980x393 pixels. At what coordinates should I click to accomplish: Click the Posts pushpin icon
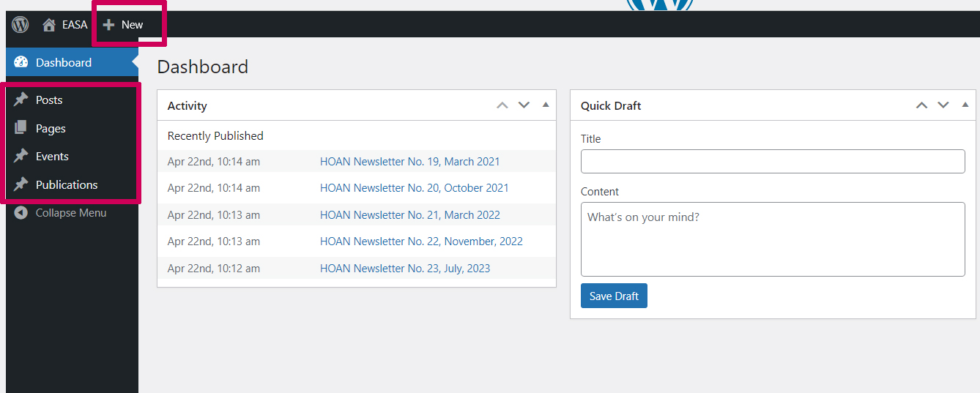21,100
